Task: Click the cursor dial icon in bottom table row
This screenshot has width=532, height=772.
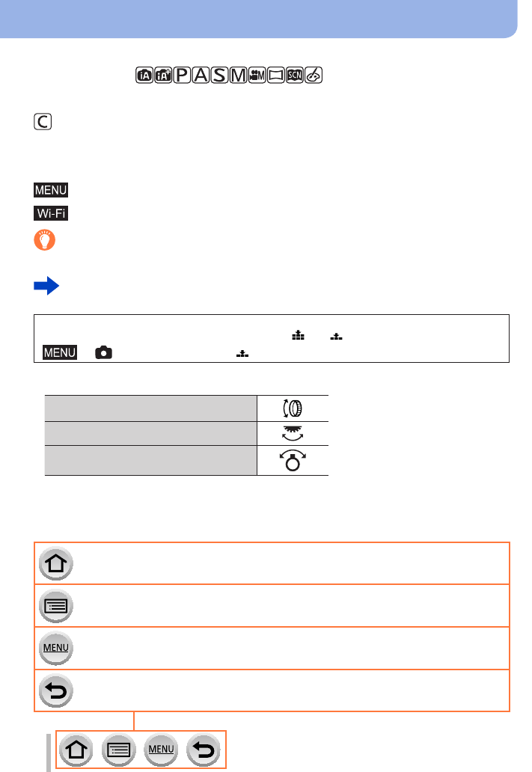Action: click(293, 461)
